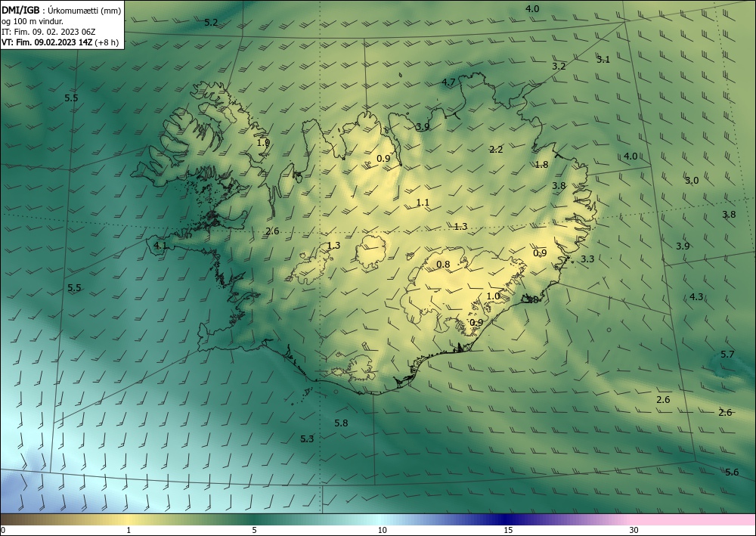The height and width of the screenshot is (536, 756).
Task: Click the 4.0 value along the top edge
Action: coord(532,8)
